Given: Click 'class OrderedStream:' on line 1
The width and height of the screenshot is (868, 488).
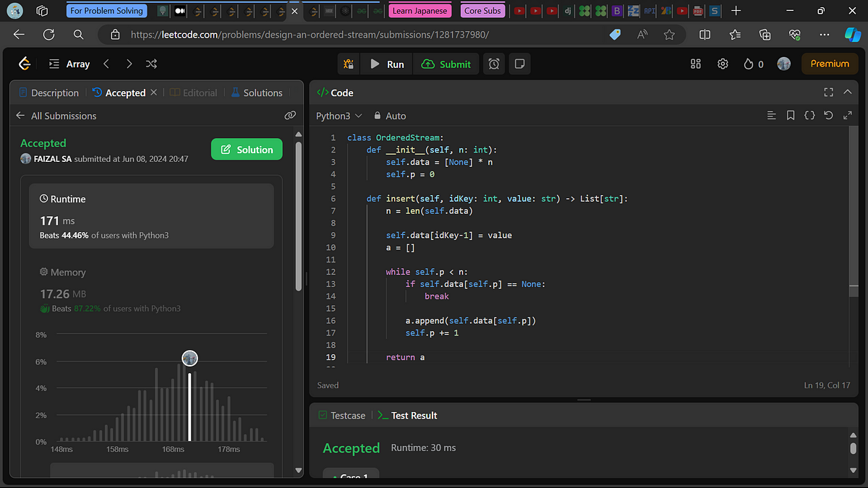Looking at the screenshot, I should point(395,137).
